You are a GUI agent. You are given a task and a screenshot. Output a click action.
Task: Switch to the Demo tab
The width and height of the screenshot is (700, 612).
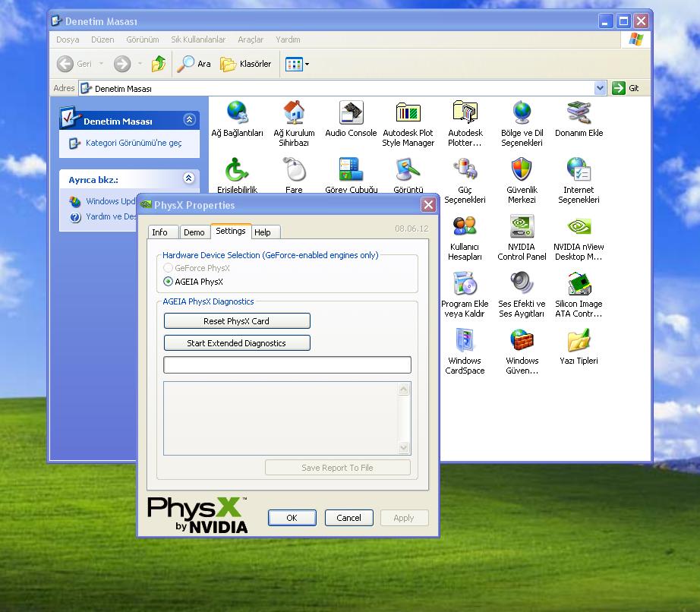194,232
